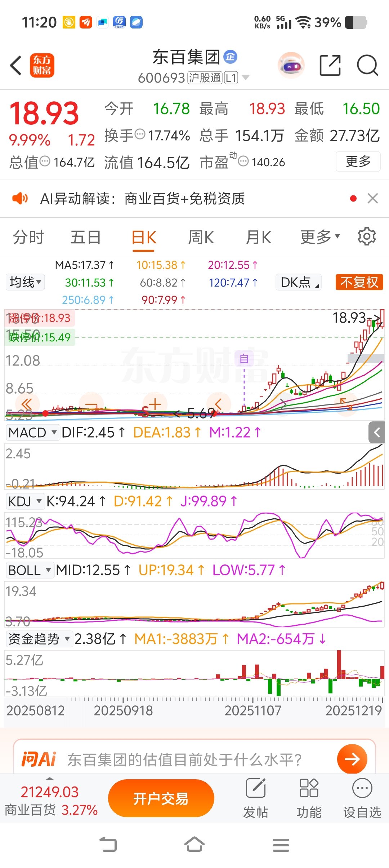The image size is (389, 868).
Task: Move chart left with single arrow
Action: coord(219,404)
